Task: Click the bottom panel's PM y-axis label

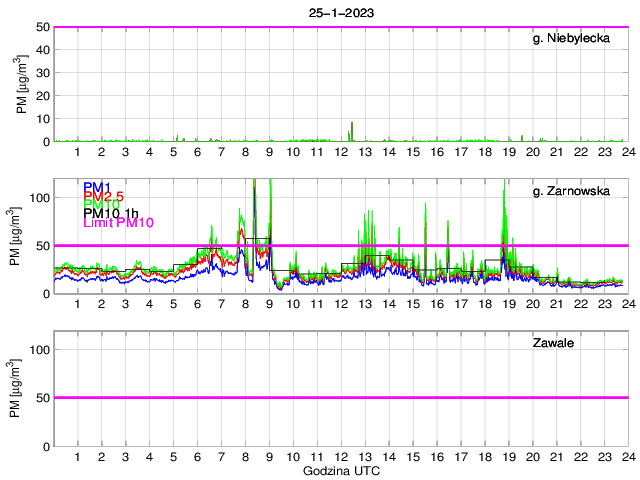Action: (x=22, y=388)
